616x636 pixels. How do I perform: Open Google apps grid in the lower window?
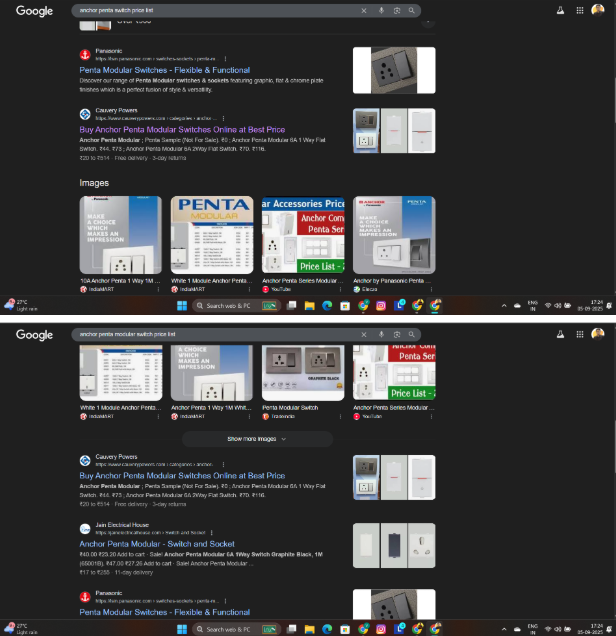click(x=580, y=334)
